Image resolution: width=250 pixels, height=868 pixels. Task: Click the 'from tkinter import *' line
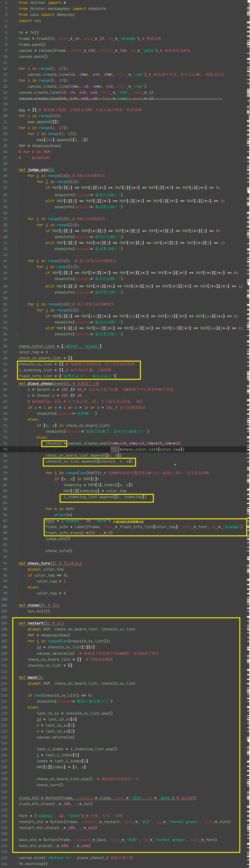point(42,3)
